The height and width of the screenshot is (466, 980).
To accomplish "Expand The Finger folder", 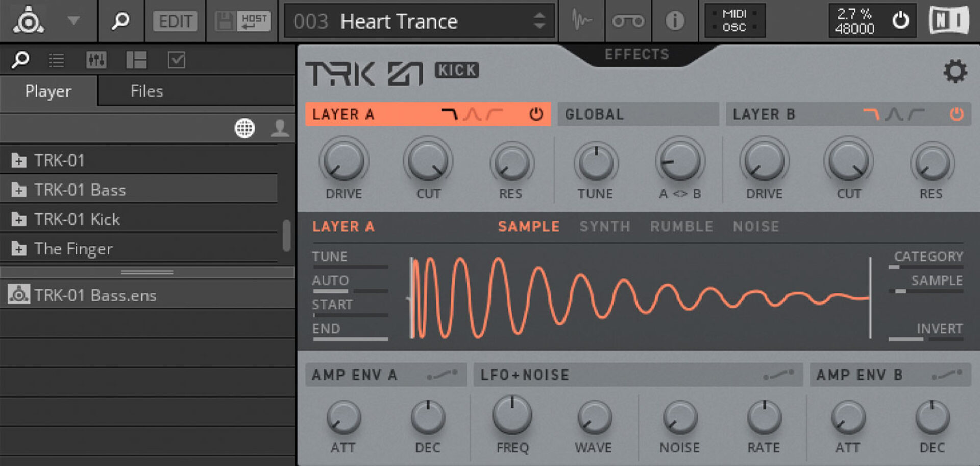I will pos(19,249).
